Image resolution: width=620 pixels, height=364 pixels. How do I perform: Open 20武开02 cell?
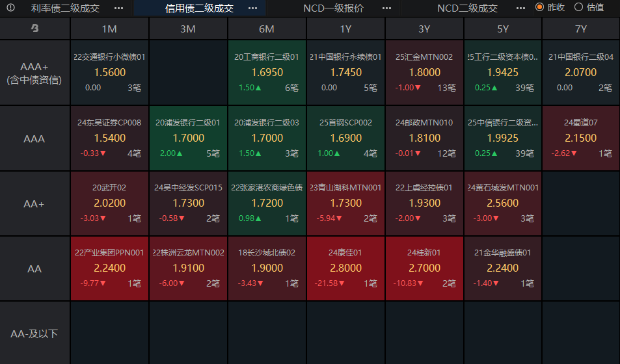tap(109, 203)
